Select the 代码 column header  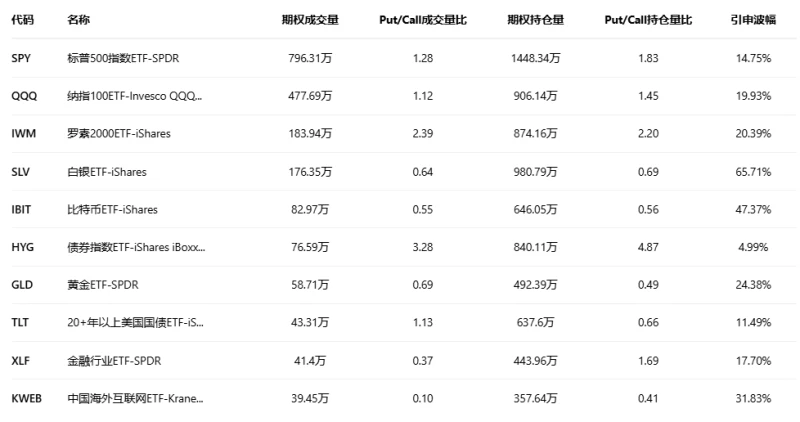click(22, 20)
